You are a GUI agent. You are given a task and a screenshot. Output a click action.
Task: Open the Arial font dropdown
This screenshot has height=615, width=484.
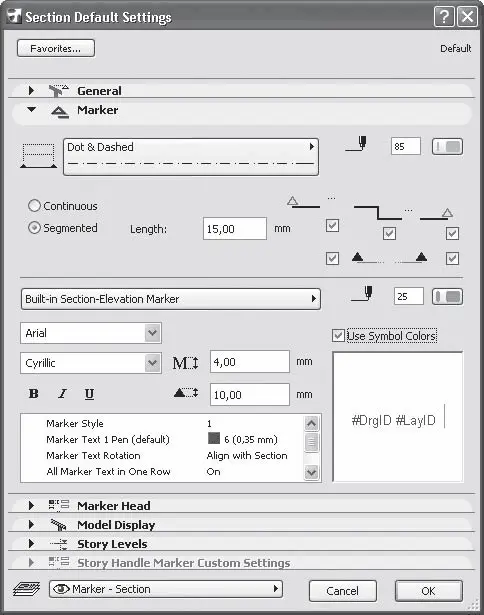pos(91,333)
